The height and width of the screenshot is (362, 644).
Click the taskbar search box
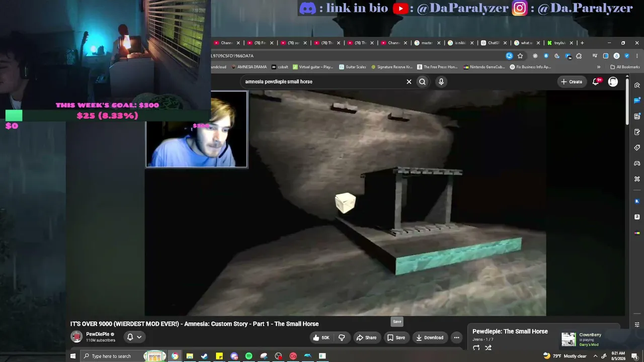click(x=123, y=356)
